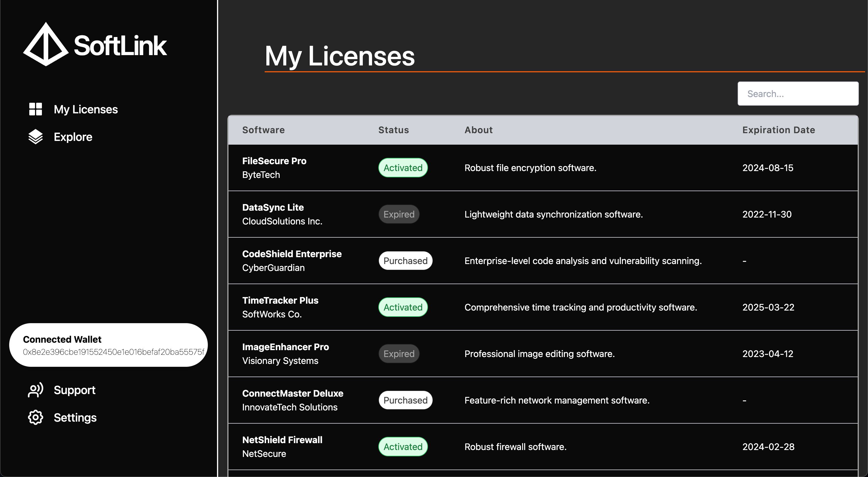Click the Status column header
The width and height of the screenshot is (868, 477).
tap(394, 130)
